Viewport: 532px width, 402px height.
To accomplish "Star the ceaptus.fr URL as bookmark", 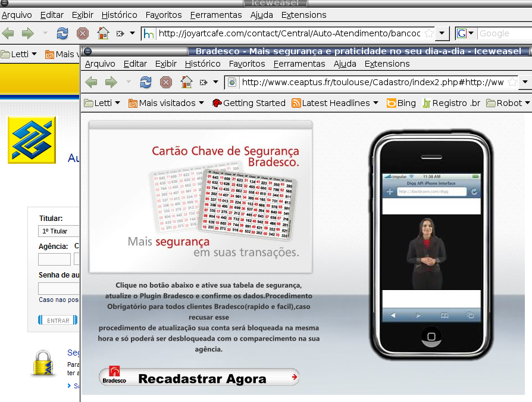I will [x=512, y=82].
